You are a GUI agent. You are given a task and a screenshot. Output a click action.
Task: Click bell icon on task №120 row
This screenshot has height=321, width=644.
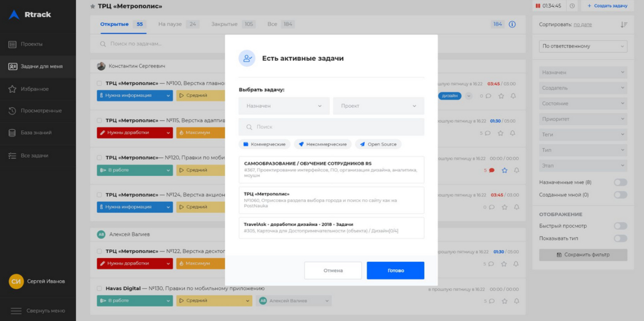pos(517,170)
